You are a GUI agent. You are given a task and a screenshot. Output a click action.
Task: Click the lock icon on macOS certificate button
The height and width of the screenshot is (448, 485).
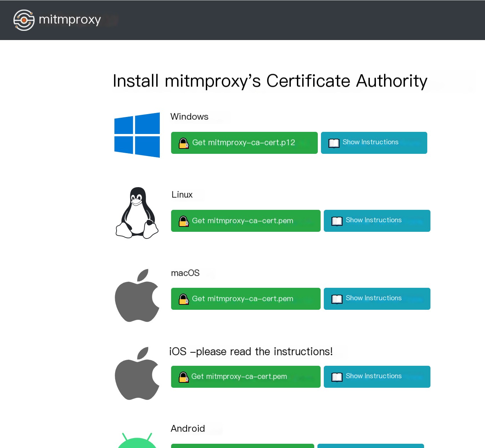(184, 299)
